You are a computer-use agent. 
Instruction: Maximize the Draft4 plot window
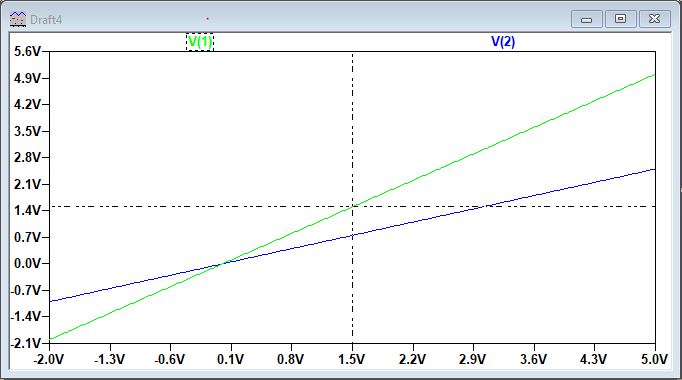[x=620, y=19]
